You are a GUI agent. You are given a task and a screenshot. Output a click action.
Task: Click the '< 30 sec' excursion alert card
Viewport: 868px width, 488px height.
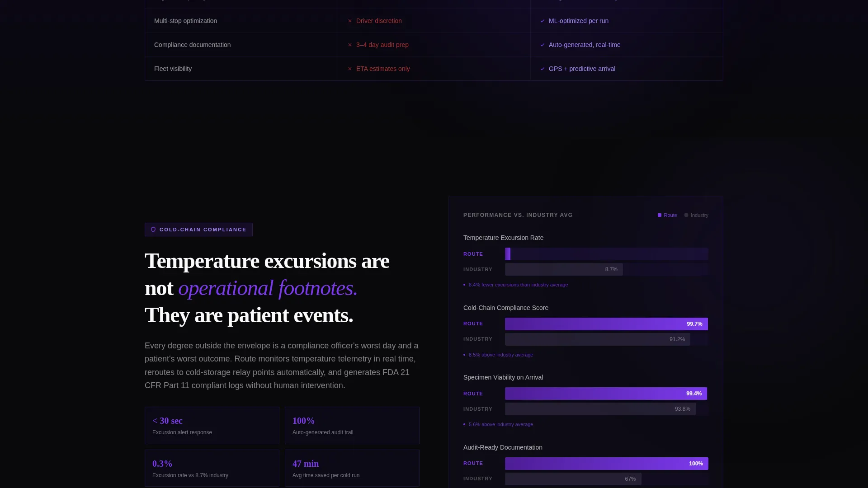pyautogui.click(x=212, y=426)
